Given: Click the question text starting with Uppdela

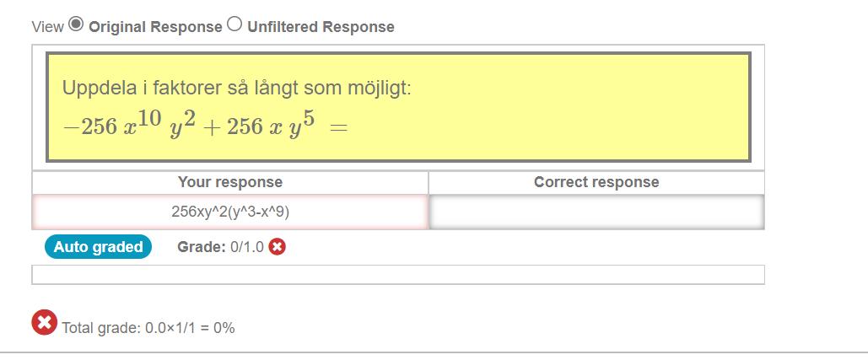Looking at the screenshot, I should [236, 87].
